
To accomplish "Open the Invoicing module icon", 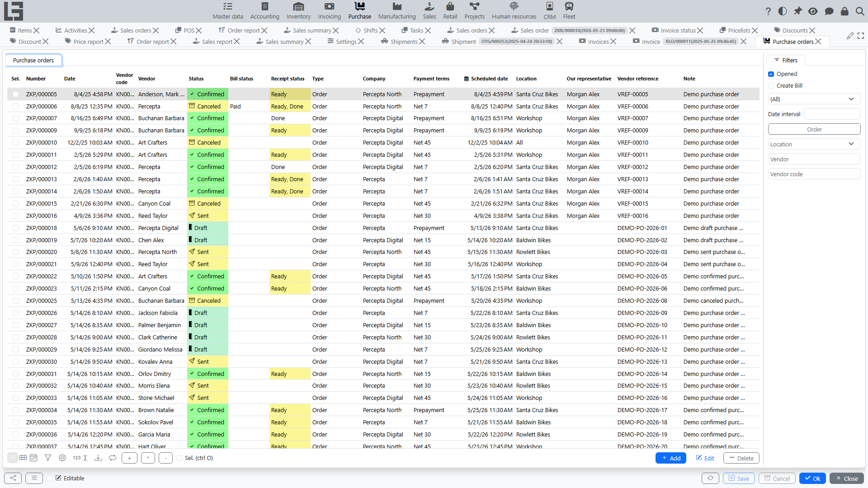I will pyautogui.click(x=329, y=11).
